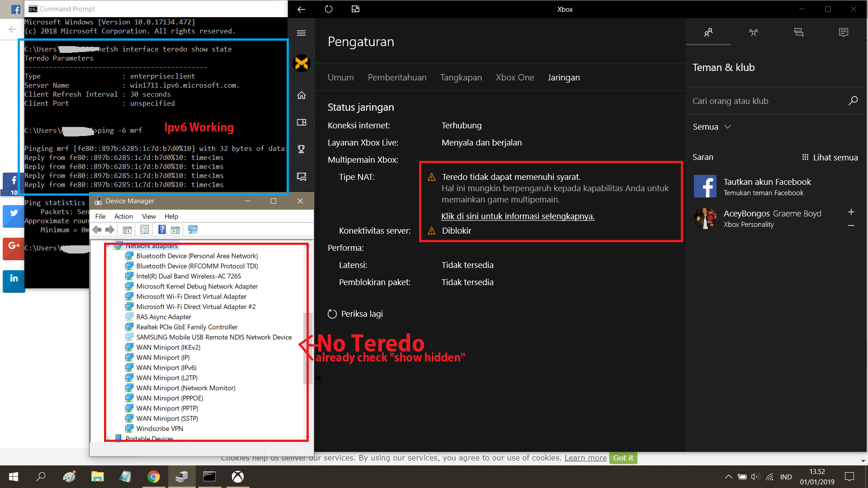Open the Xbox profile avatar icon
868x488 pixels.
point(302,63)
